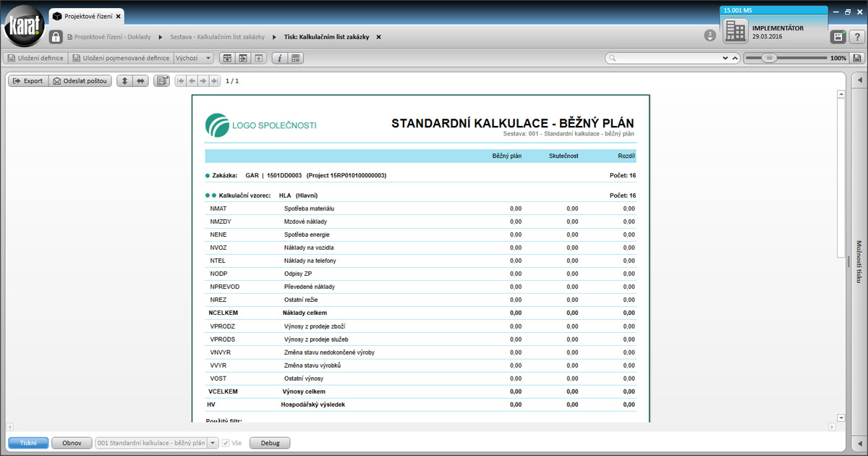Viewport: 868px width, 456px height.
Task: Click vertical scrollbar up arrow
Action: (x=841, y=94)
